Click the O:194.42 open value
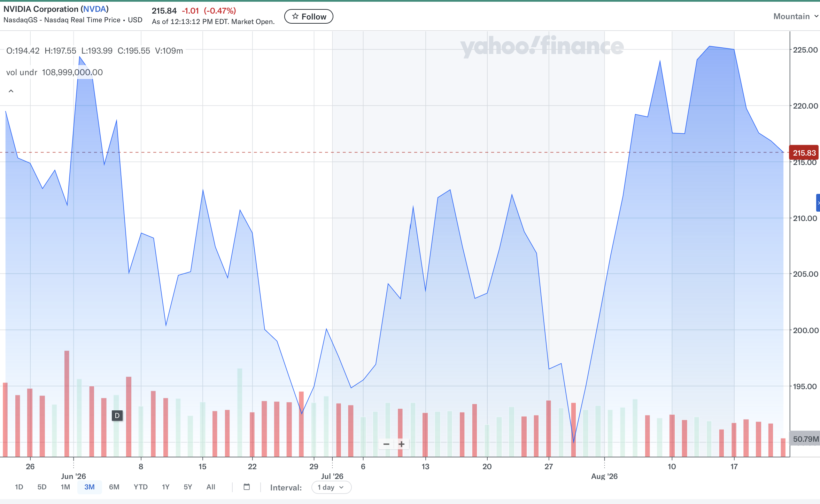820x504 pixels. pyautogui.click(x=23, y=51)
